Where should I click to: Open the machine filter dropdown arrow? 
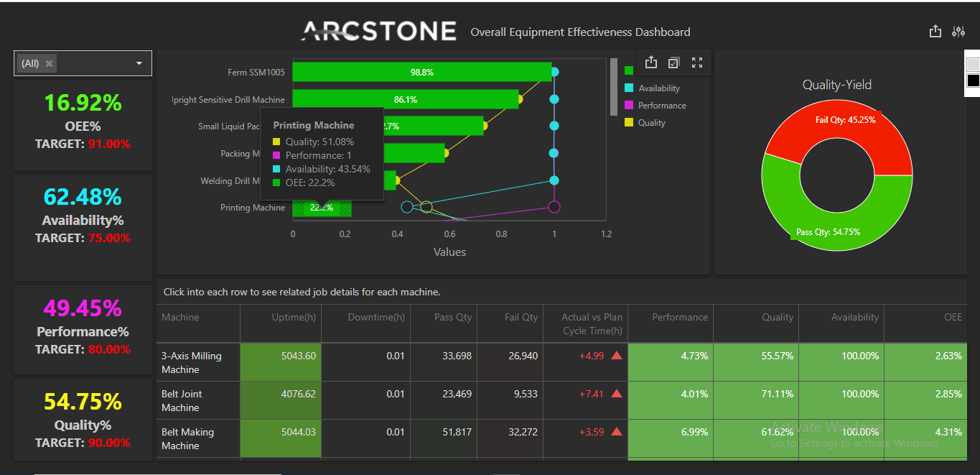pyautogui.click(x=139, y=63)
